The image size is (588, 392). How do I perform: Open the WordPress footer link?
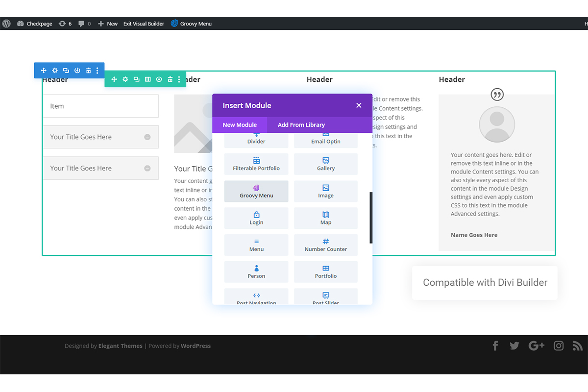click(x=196, y=346)
